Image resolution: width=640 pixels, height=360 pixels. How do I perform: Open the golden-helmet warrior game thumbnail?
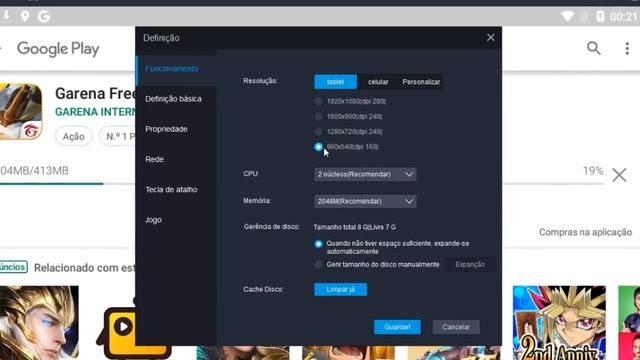pyautogui.click(x=39, y=322)
